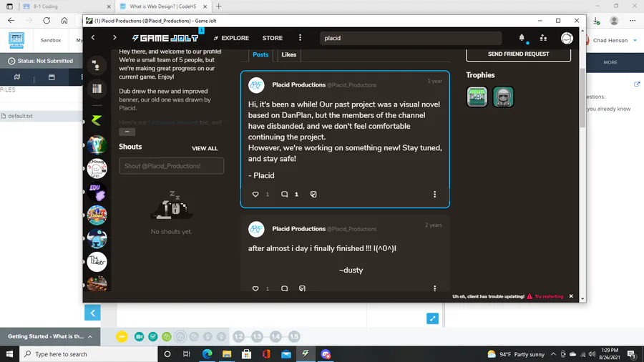Screen dimensions: 644x362
Task: Open the notifications bell in Game Jolt
Action: pos(522,38)
